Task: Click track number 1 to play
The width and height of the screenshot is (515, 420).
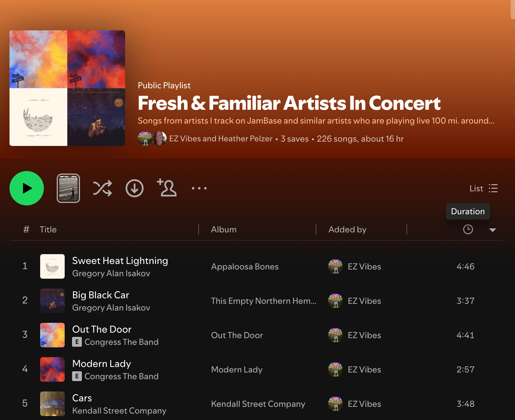Action: tap(25, 266)
